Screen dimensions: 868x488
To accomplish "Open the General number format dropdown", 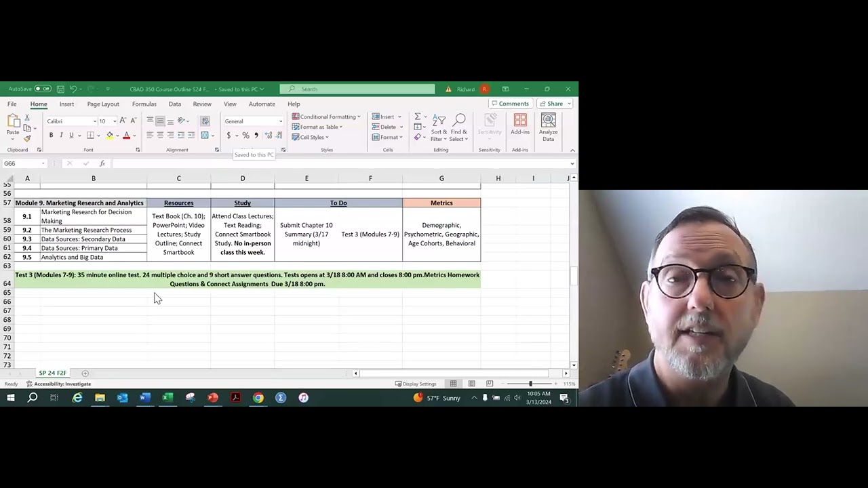I will point(281,121).
